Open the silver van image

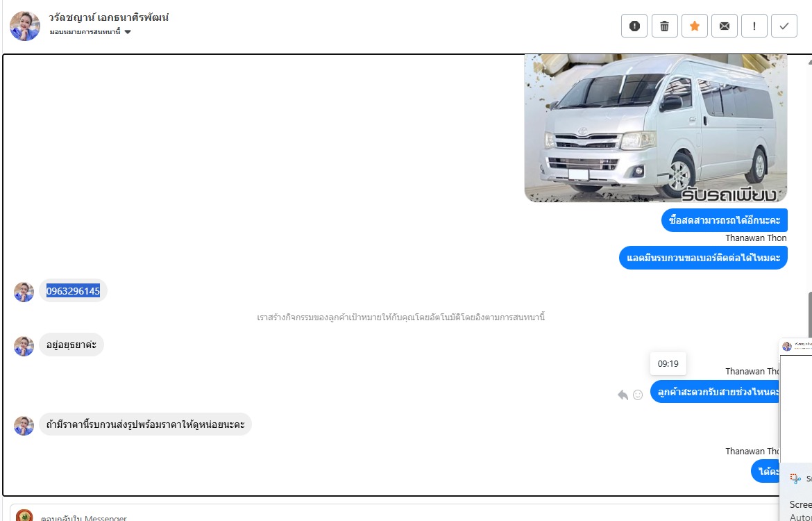coord(656,128)
